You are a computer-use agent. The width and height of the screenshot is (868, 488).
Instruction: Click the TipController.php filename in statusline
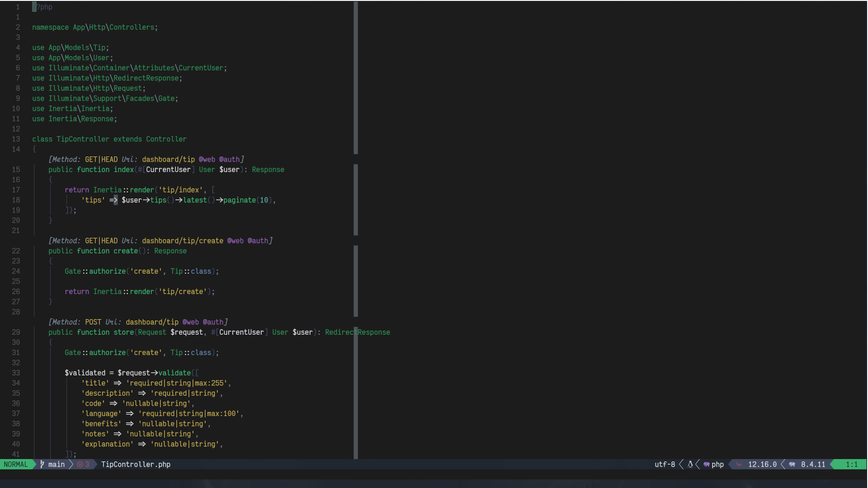(136, 464)
